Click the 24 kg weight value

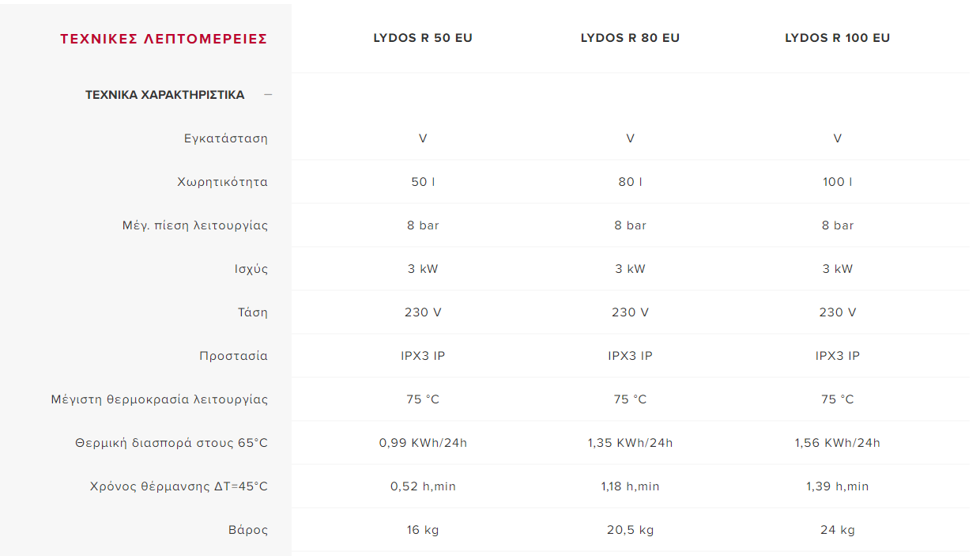pos(837,530)
